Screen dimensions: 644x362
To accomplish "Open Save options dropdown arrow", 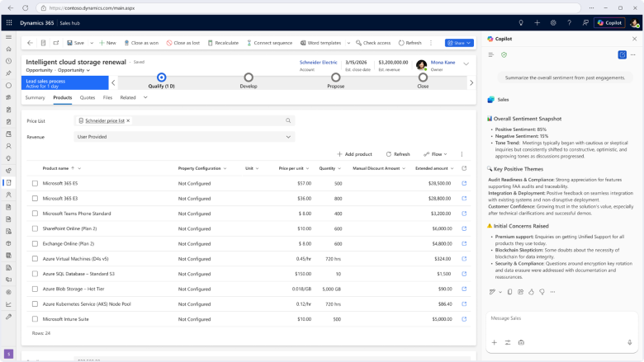I will (x=92, y=43).
